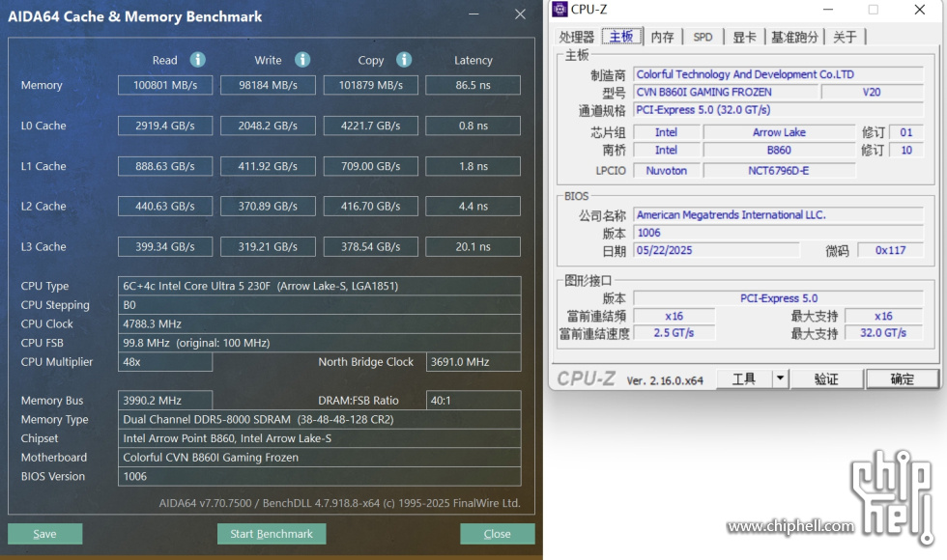Viewport: 947px width, 560px height.
Task: Click the CPU FSB value 99.8 MHz
Action: tap(320, 343)
